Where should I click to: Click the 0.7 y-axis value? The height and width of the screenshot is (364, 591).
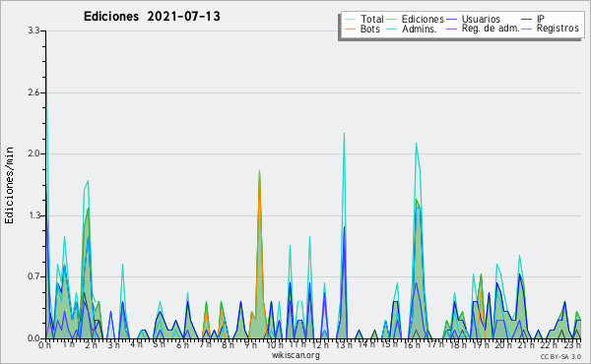click(33, 276)
